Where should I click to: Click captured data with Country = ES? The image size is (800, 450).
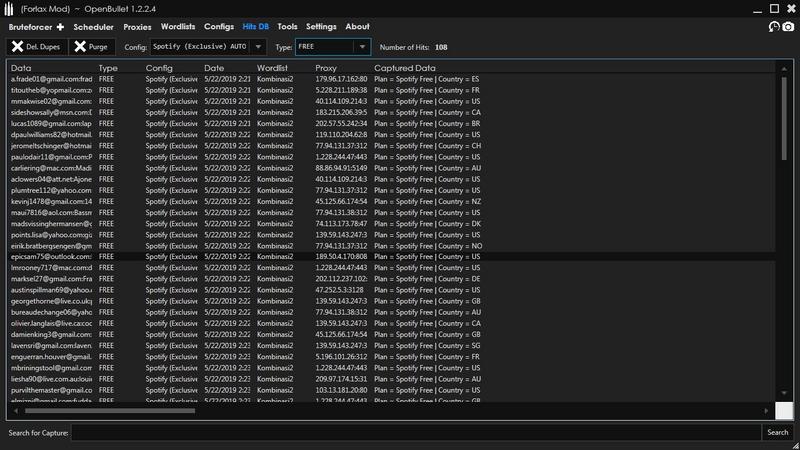point(427,79)
